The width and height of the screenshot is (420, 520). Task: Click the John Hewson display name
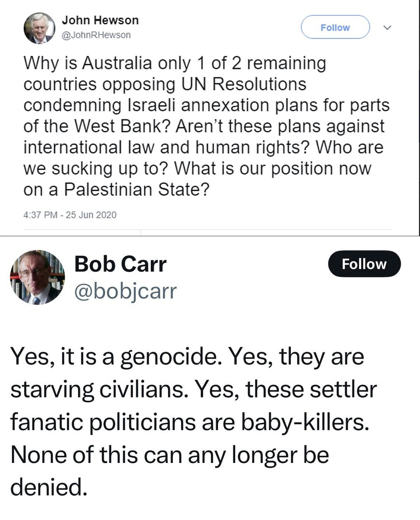100,20
